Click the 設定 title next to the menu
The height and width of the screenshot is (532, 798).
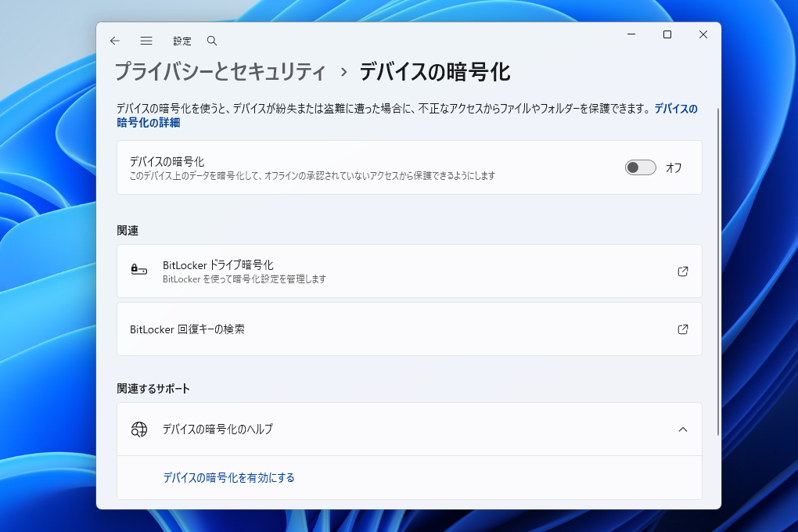[x=182, y=41]
